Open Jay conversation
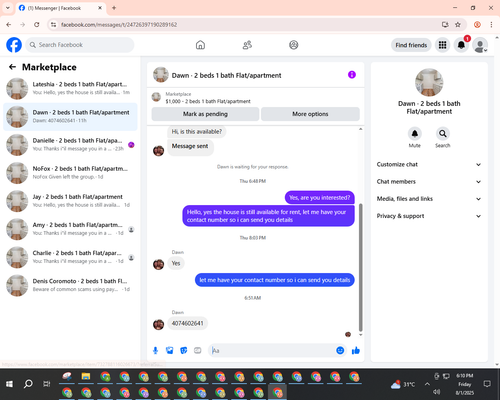 [x=70, y=201]
